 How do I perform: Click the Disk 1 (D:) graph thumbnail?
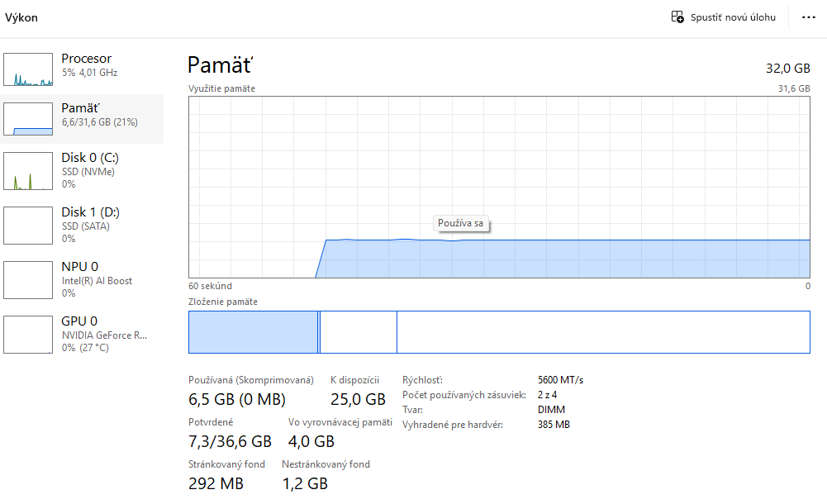click(28, 225)
